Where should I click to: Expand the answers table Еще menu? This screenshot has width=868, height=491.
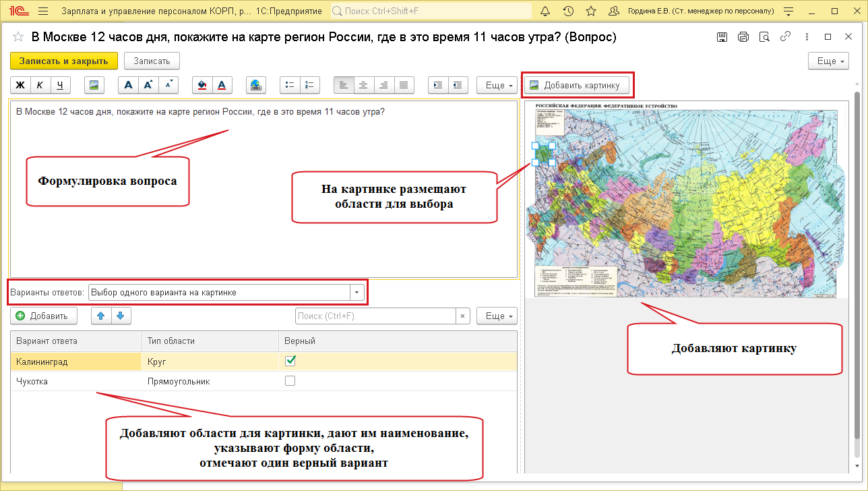click(x=498, y=316)
